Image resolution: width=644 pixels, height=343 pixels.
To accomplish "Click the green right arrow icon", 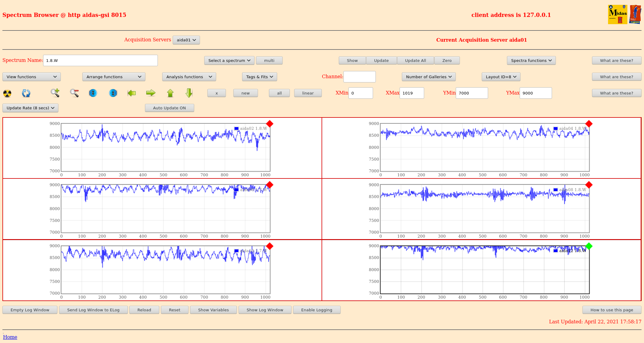I will pyautogui.click(x=150, y=93).
